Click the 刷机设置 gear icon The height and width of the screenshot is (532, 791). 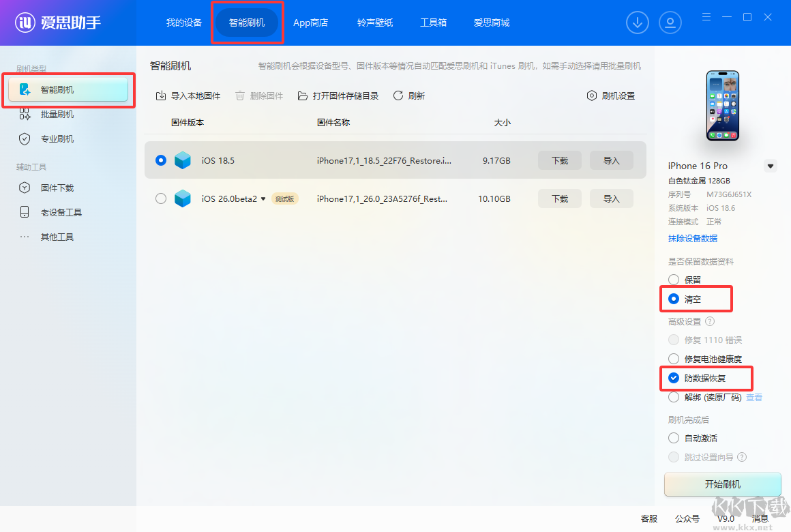tap(592, 95)
